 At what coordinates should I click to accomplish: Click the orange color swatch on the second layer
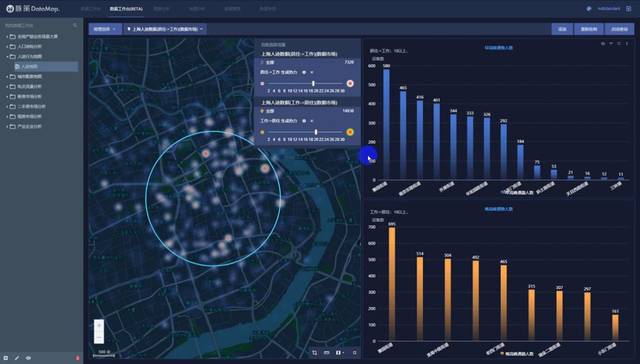(x=350, y=132)
